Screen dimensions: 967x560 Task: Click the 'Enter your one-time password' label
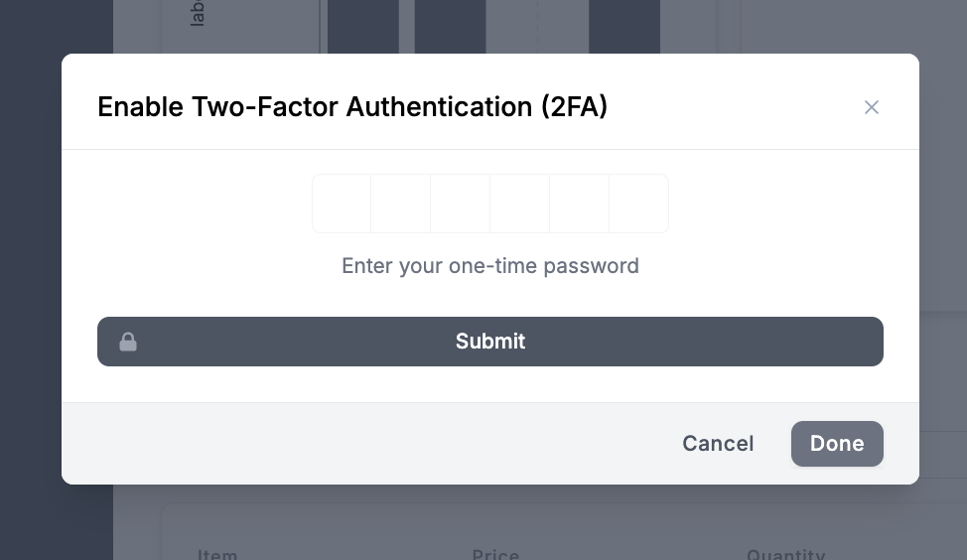[x=490, y=266]
